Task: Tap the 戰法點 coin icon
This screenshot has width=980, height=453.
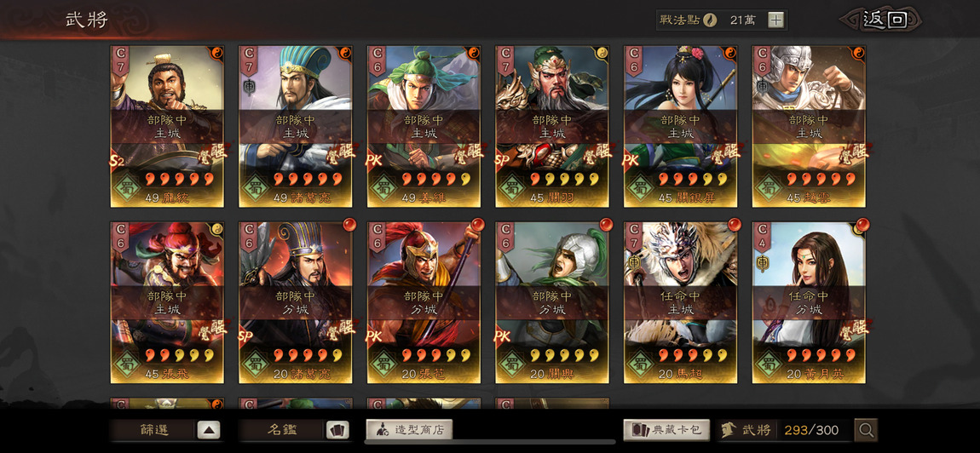Action: click(x=709, y=20)
